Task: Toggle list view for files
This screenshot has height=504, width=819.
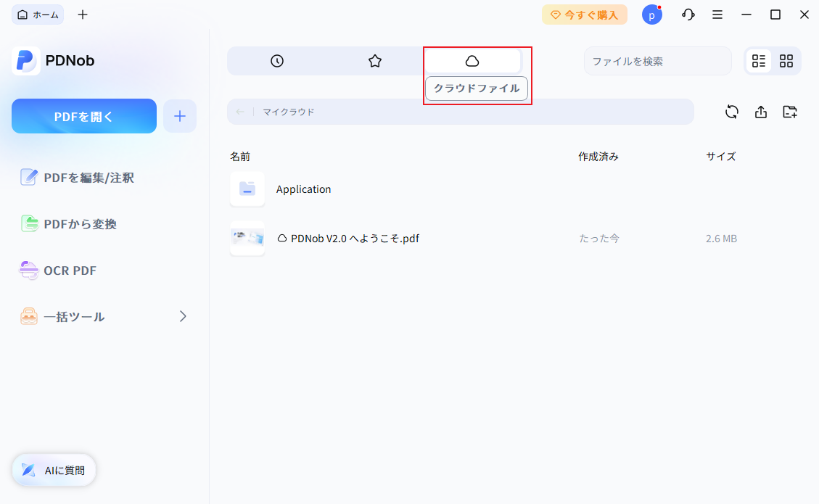Action: point(760,61)
